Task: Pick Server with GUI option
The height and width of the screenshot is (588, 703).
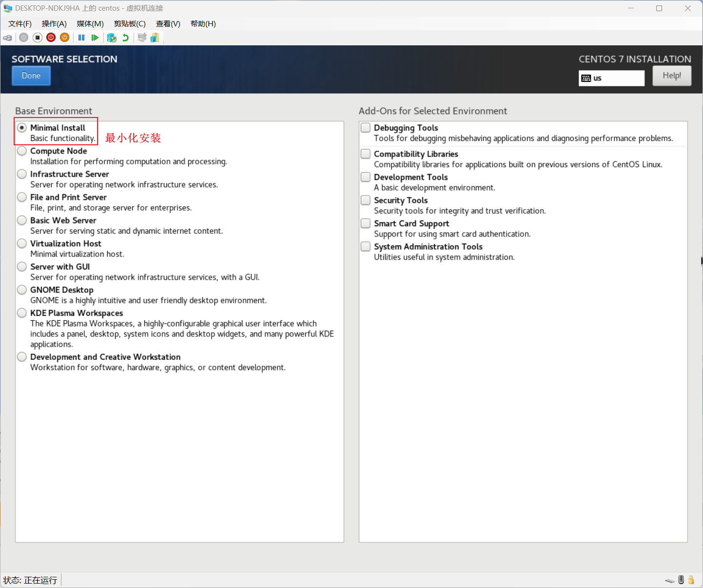Action: coord(22,266)
